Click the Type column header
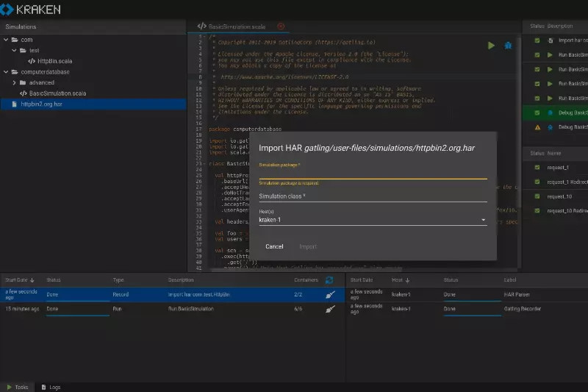Image resolution: width=588 pixels, height=392 pixels. tap(118, 280)
